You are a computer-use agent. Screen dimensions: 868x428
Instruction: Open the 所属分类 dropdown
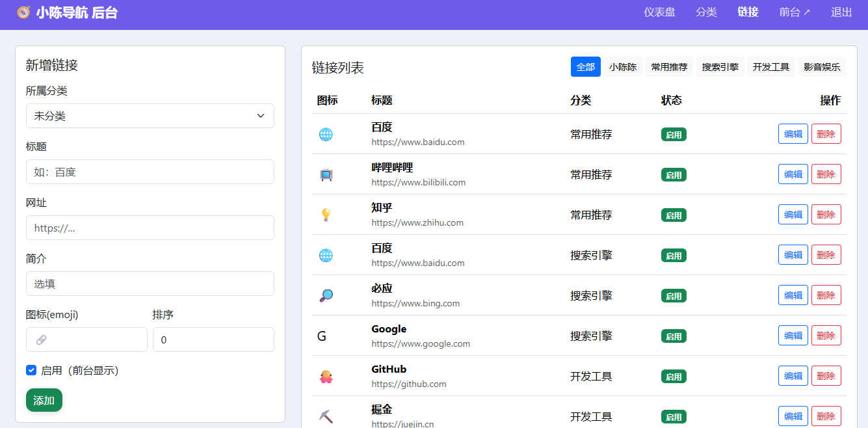pos(150,116)
